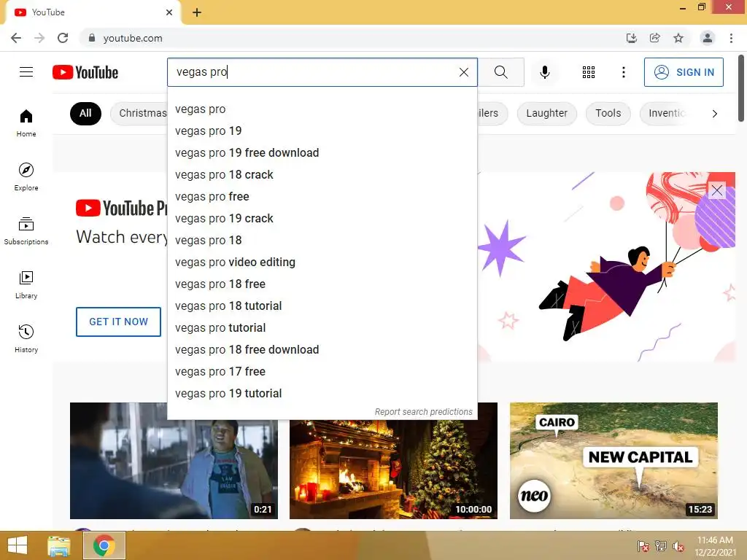
Task: Open the YouTube hamburger guide menu
Action: point(26,72)
